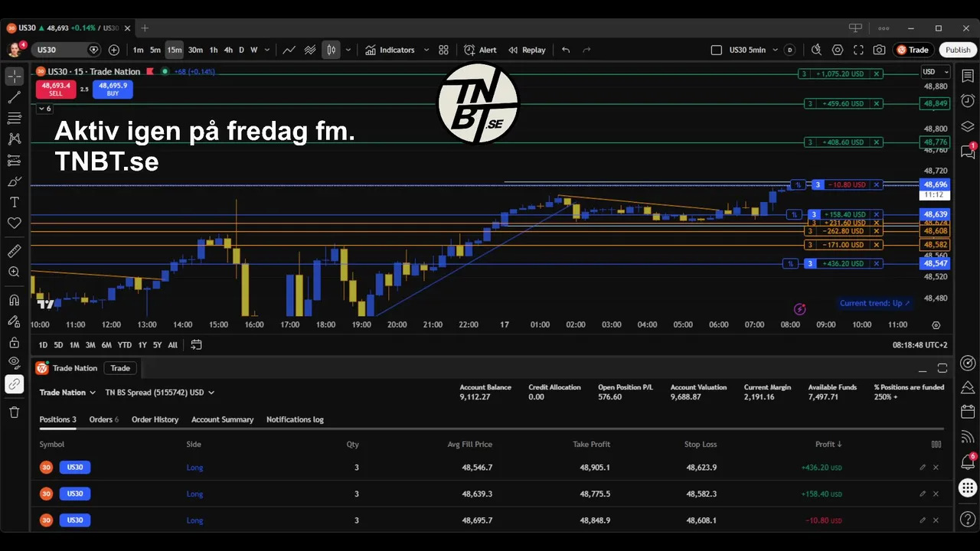Open the chats panel with notification
Screen dimensions: 980x551
(968, 151)
